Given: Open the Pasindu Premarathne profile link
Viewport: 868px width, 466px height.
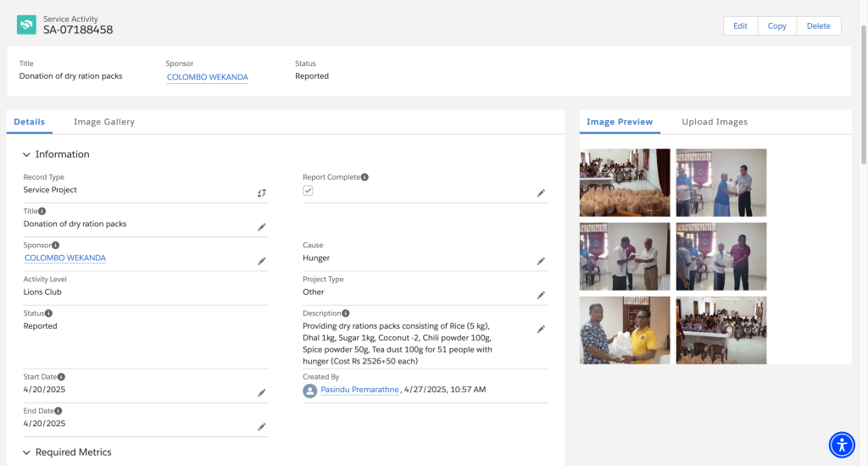Looking at the screenshot, I should click(359, 390).
